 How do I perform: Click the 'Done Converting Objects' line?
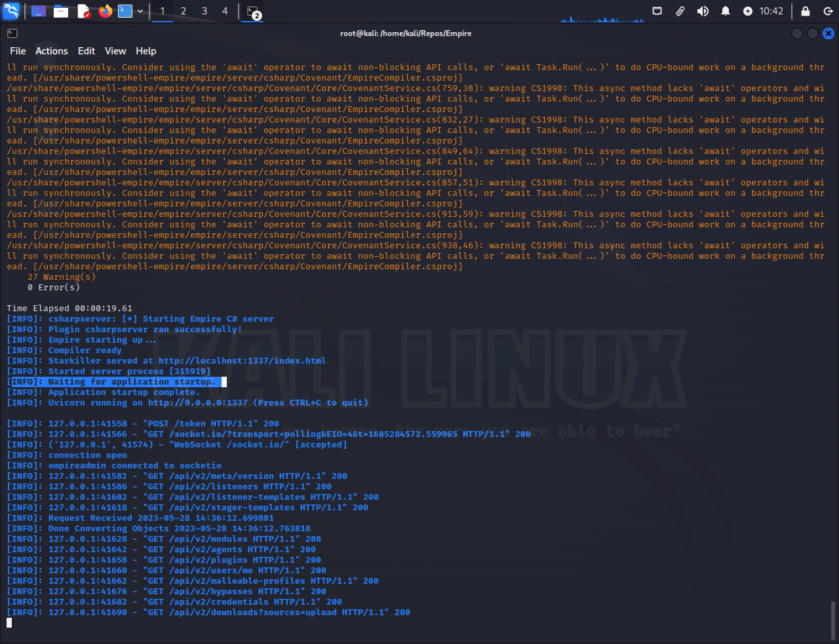click(159, 529)
